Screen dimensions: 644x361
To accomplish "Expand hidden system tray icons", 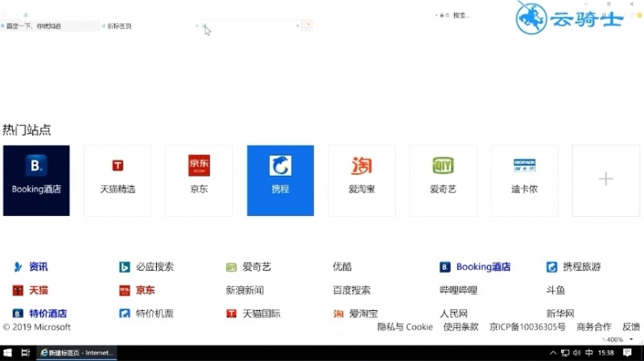I will [553, 353].
